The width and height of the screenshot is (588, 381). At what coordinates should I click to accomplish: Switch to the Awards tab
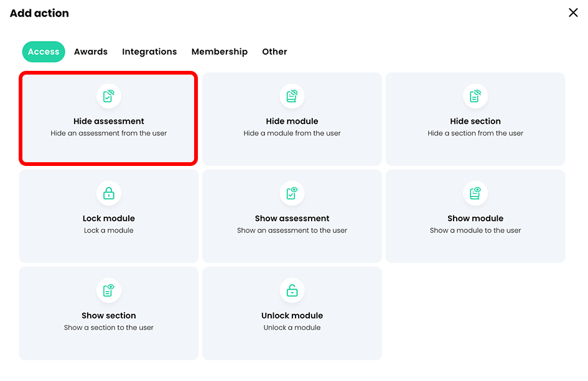[x=90, y=52]
